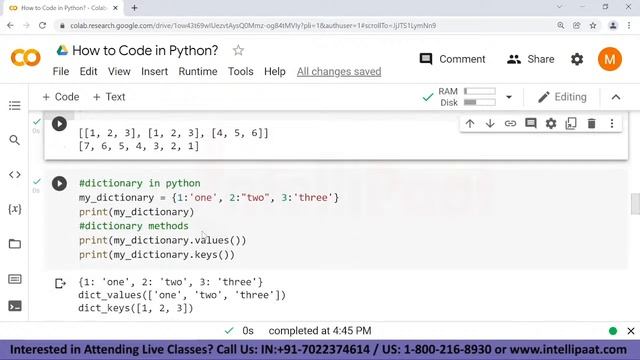Share page icon in address bar
Screen dimensions: 640x360
(x=576, y=25)
